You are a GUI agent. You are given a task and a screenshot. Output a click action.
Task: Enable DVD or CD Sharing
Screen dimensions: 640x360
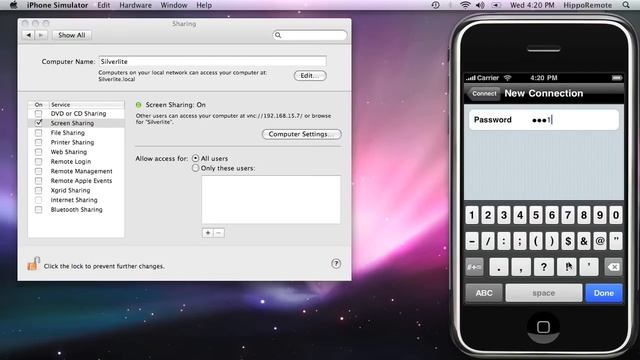[x=38, y=113]
